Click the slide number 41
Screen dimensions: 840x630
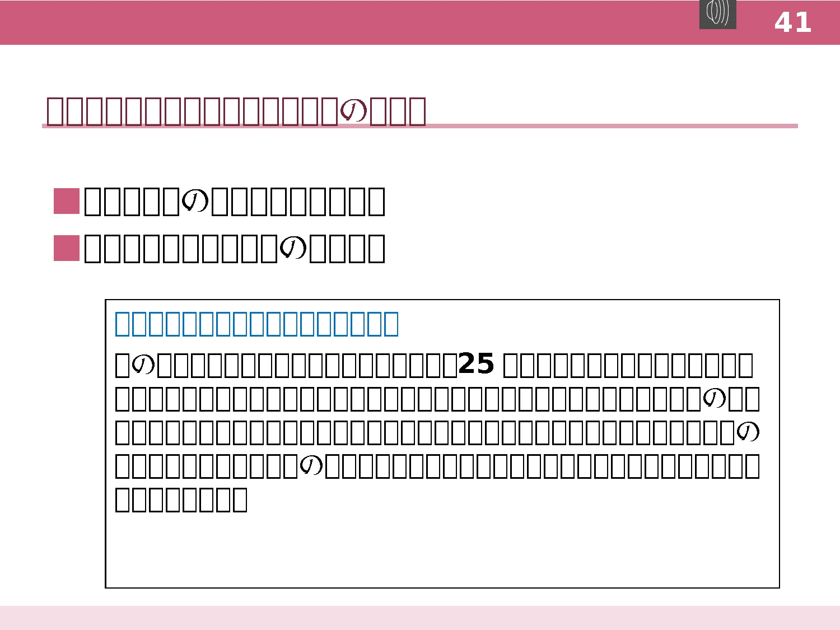(x=792, y=23)
